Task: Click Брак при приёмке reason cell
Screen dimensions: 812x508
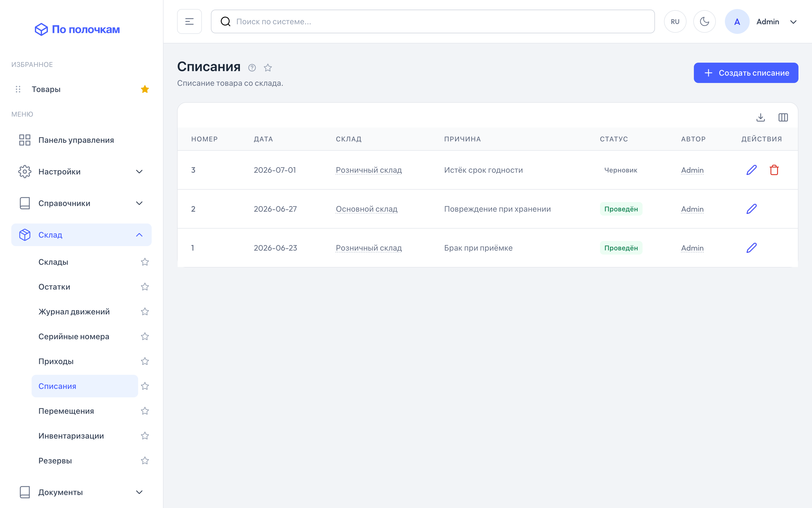Action: [x=478, y=248]
